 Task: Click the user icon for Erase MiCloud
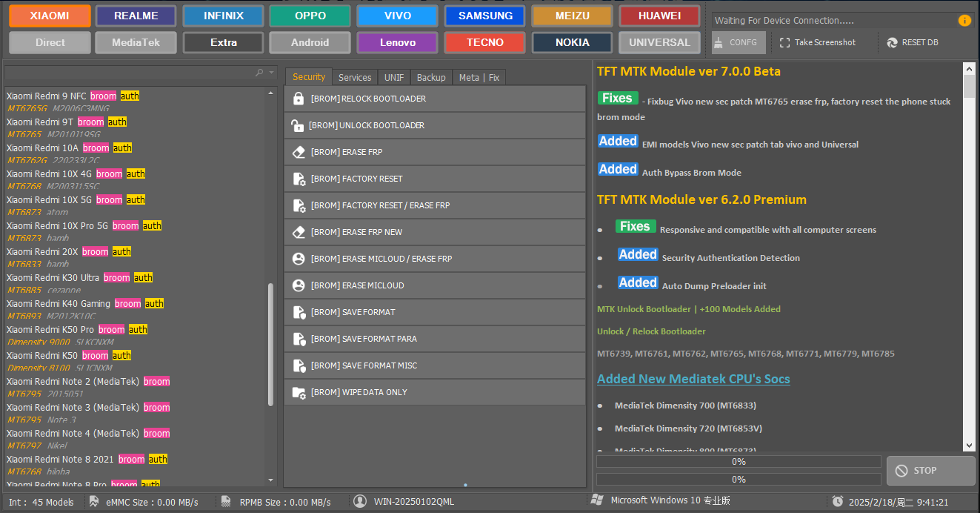click(x=299, y=285)
